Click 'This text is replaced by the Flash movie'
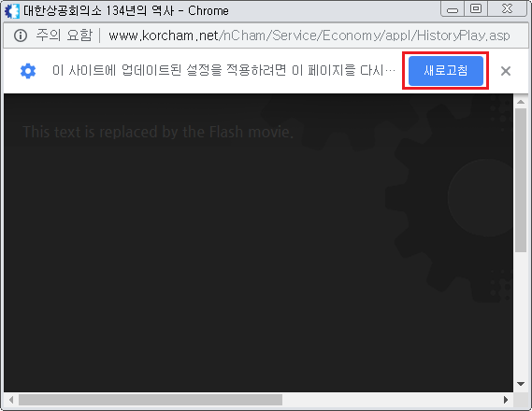The image size is (532, 411). coord(158,132)
